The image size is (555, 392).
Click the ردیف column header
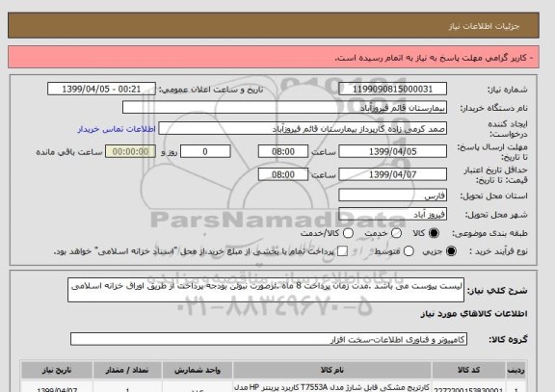point(516,370)
